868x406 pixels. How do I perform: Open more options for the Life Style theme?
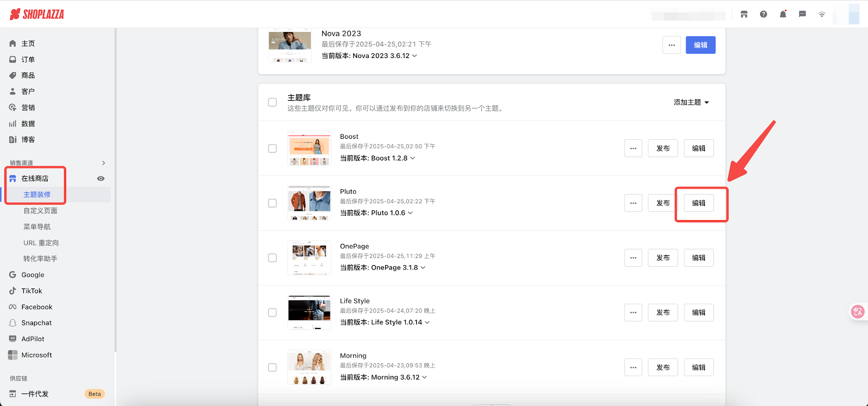pos(633,313)
